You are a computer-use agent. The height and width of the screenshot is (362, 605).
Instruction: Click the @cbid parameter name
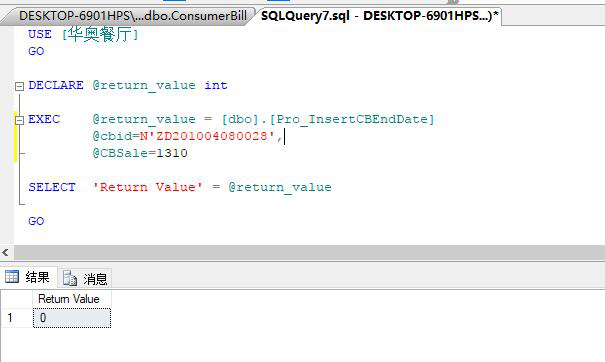(112, 136)
